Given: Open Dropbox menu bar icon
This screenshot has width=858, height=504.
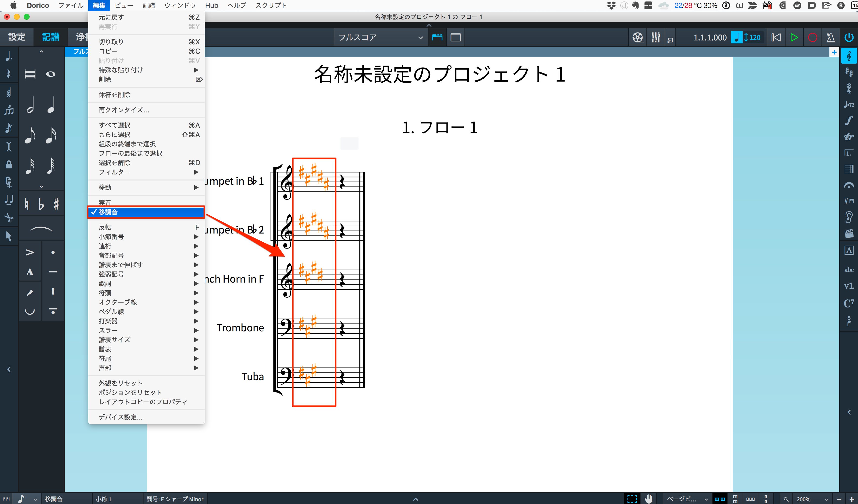Looking at the screenshot, I should tap(611, 5).
